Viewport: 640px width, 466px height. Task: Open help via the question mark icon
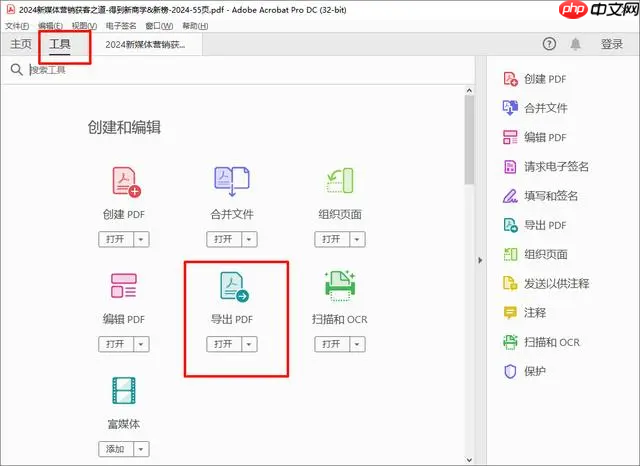[x=549, y=44]
